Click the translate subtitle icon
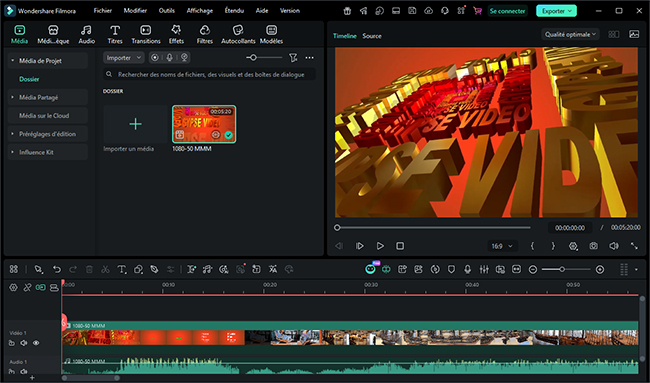 tap(272, 269)
